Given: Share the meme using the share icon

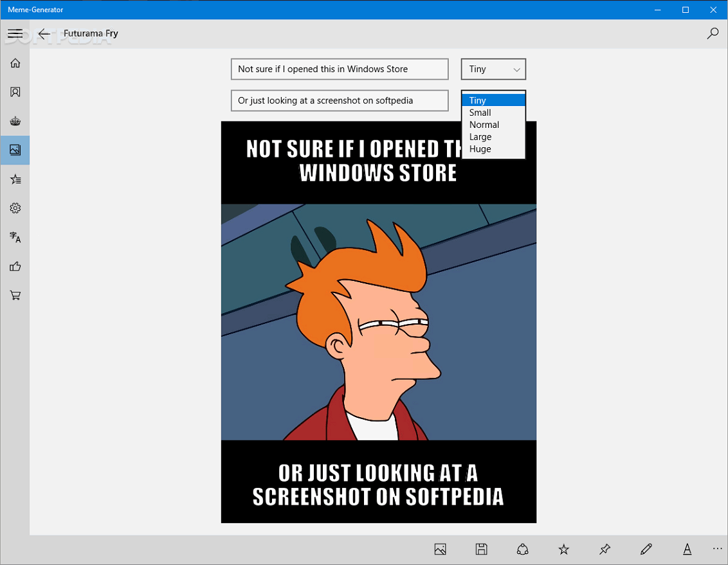Looking at the screenshot, I should [x=522, y=549].
